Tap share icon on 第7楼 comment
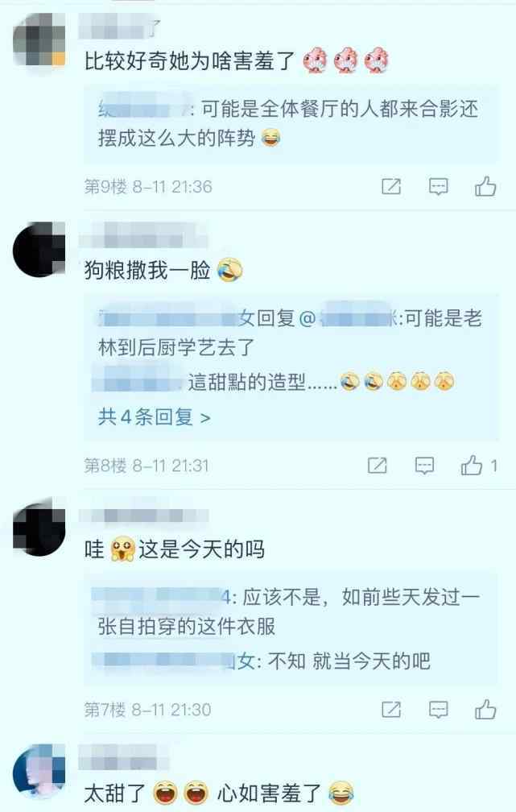The image size is (516, 812). pos(391,710)
